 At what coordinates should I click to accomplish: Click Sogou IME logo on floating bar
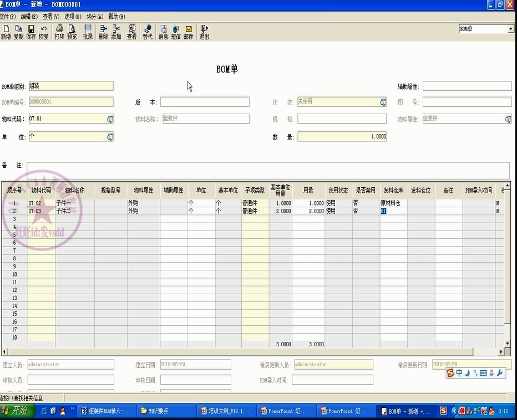[x=450, y=373]
